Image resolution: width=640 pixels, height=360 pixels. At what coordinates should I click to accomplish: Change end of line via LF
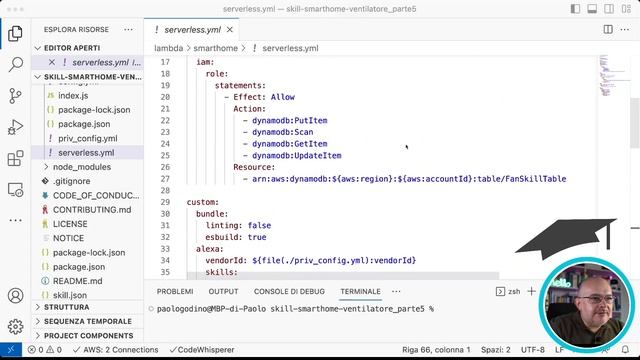[x=559, y=350]
